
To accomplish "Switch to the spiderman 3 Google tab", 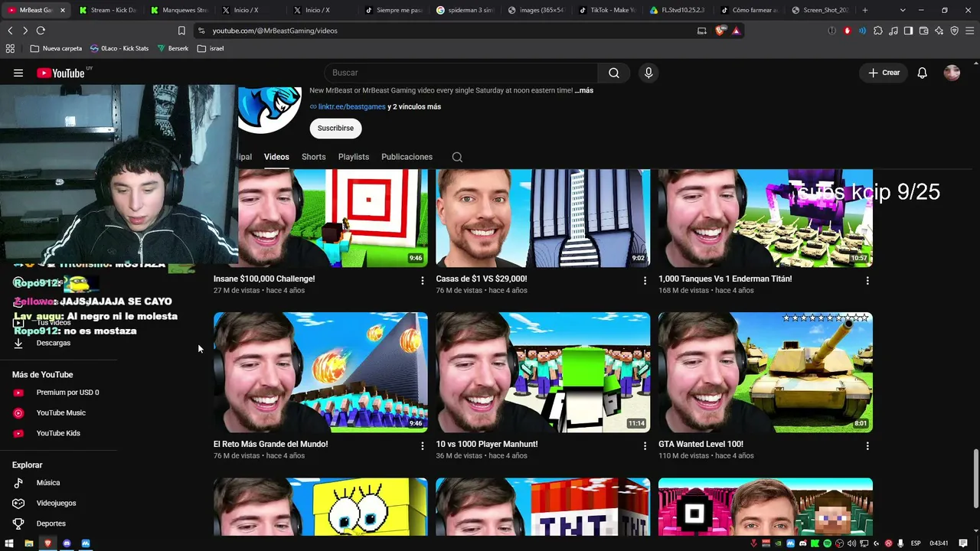I will (x=465, y=10).
